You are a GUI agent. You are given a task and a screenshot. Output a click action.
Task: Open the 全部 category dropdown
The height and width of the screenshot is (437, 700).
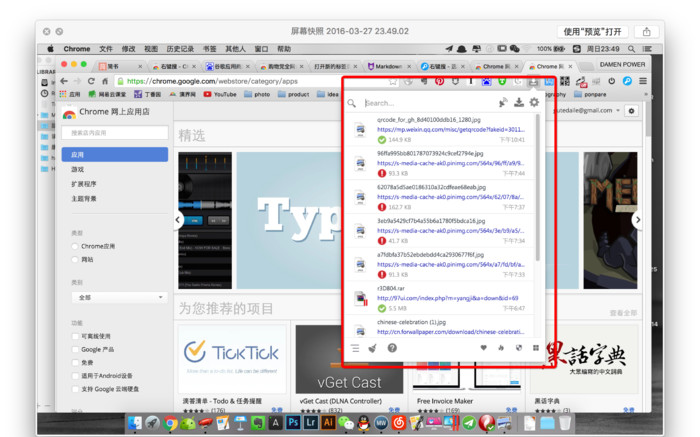119,297
